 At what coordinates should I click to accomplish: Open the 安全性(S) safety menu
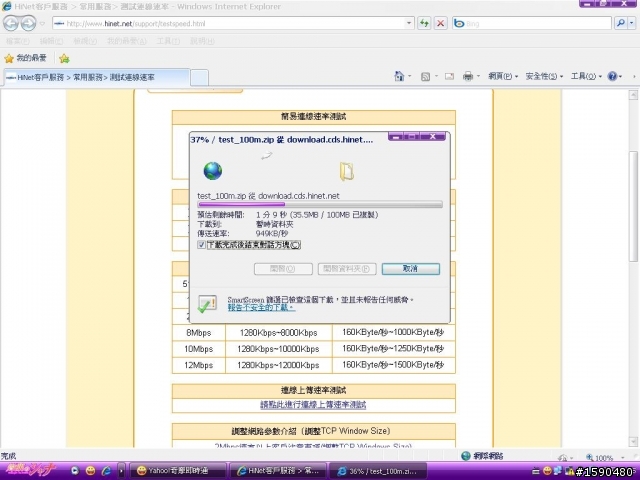pos(544,76)
